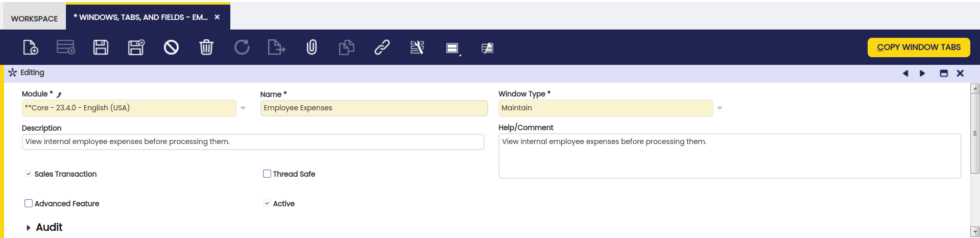Viewport: 980px width, 238px height.
Task: Click the form scrollbar up arrow
Action: (x=975, y=88)
